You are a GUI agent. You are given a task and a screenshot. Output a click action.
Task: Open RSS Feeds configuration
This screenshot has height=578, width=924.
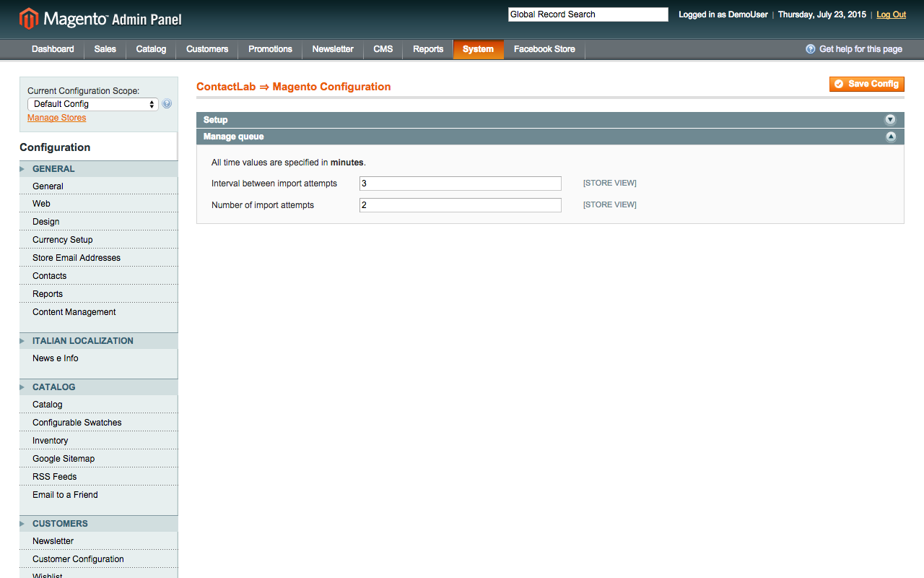point(98,477)
